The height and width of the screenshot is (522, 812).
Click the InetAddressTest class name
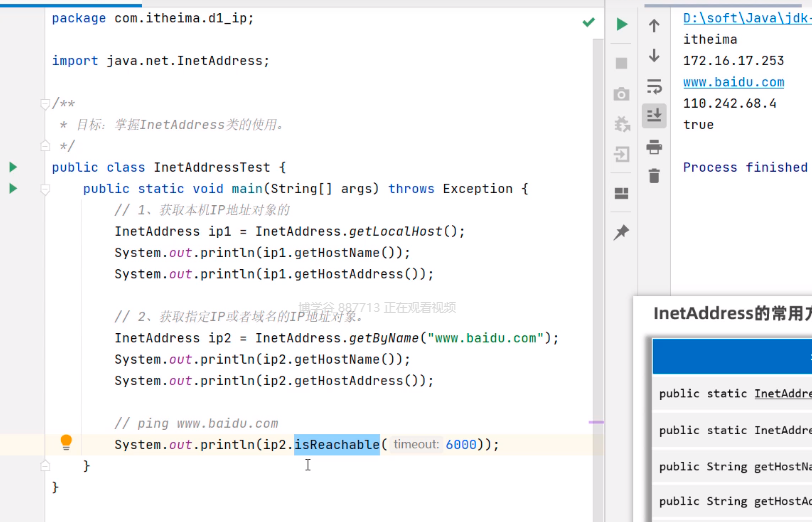click(x=212, y=167)
